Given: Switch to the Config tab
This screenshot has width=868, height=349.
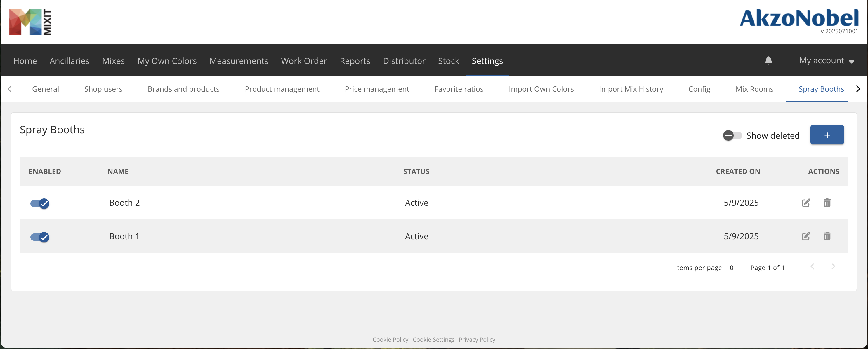Looking at the screenshot, I should (x=699, y=89).
